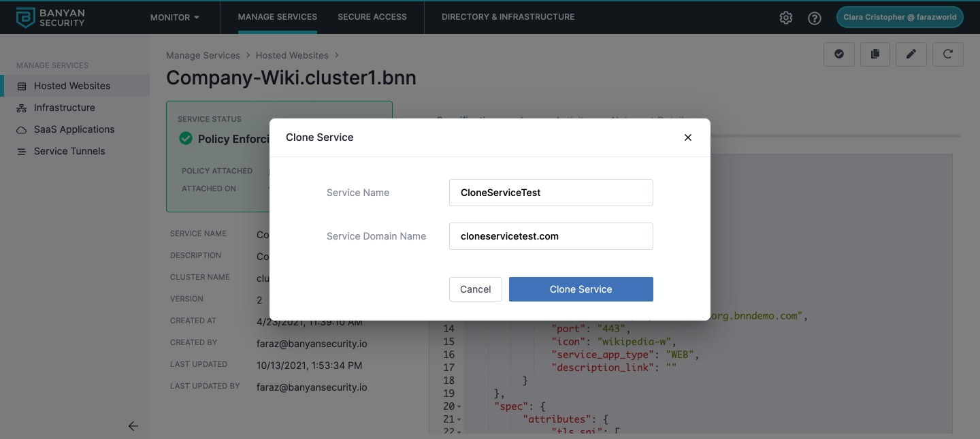Image resolution: width=980 pixels, height=439 pixels.
Task: Open the Clara Cristopher account menu
Action: [900, 18]
